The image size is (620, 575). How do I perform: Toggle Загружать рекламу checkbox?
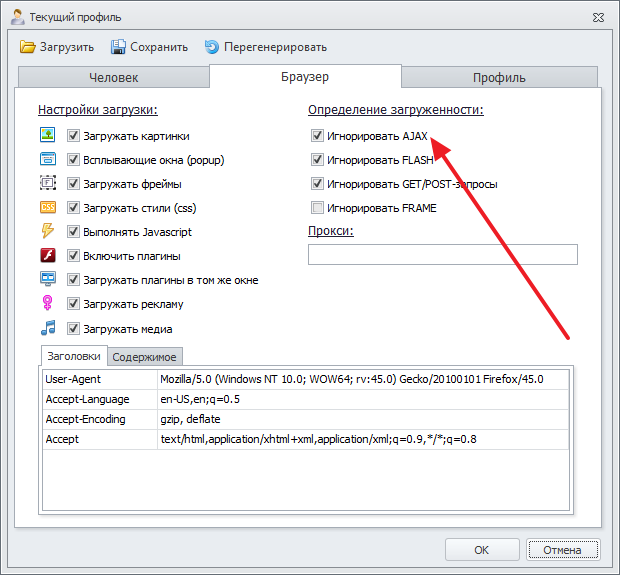[x=73, y=304]
